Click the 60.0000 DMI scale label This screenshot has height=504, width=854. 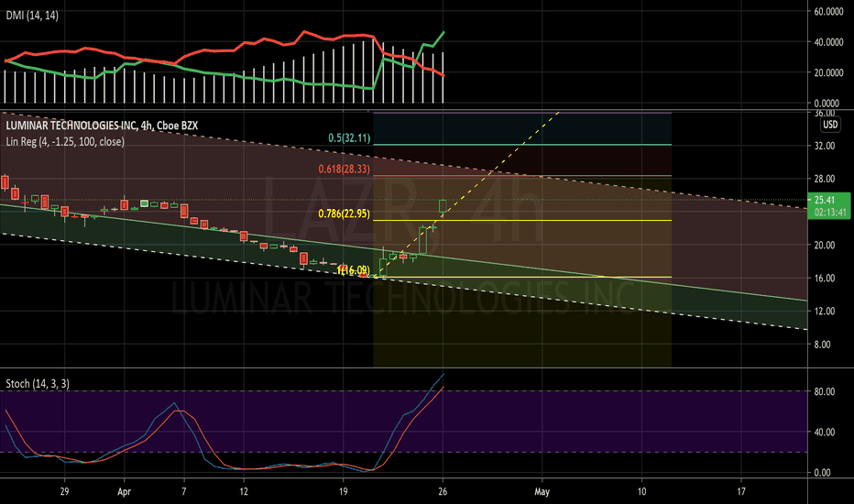click(x=828, y=11)
